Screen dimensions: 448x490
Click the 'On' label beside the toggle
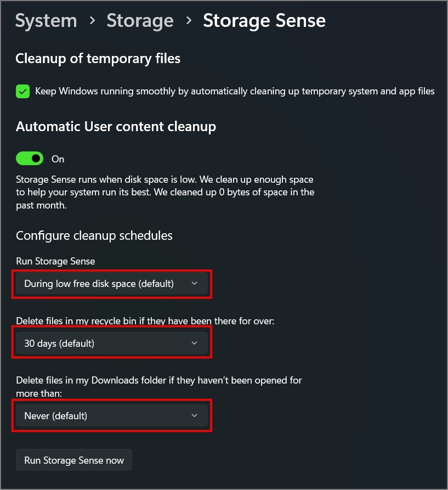coord(58,159)
